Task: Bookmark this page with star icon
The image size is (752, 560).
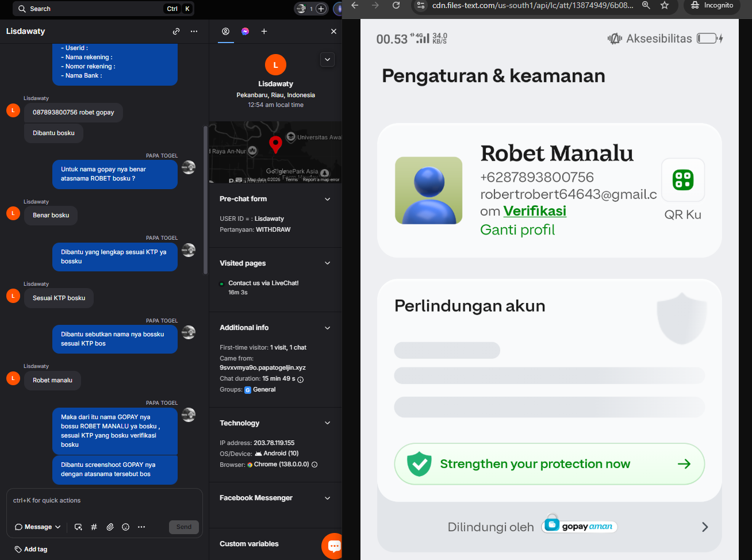Action: pos(665,5)
